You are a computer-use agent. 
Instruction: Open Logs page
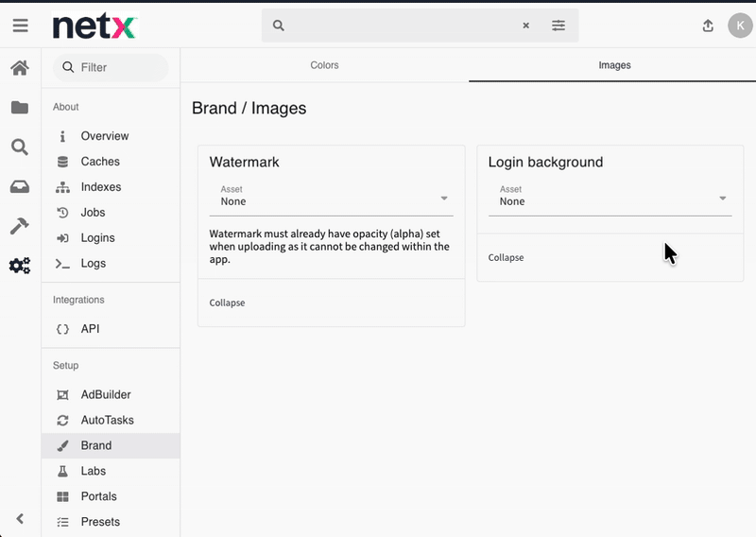[x=111, y=264]
